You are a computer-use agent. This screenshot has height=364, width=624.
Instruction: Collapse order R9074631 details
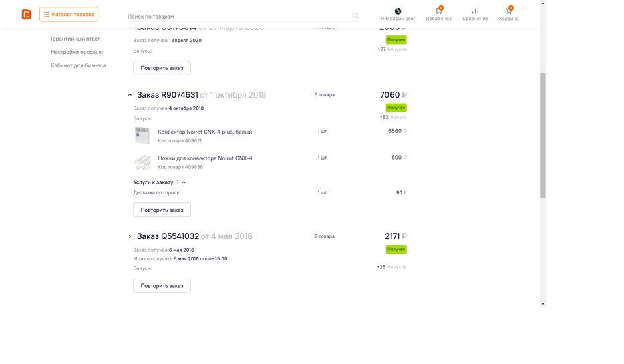[130, 95]
